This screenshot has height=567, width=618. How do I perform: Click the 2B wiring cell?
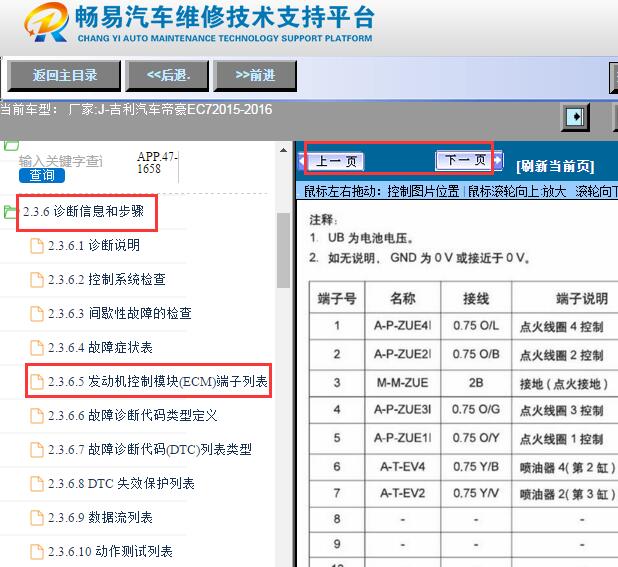[x=476, y=382]
